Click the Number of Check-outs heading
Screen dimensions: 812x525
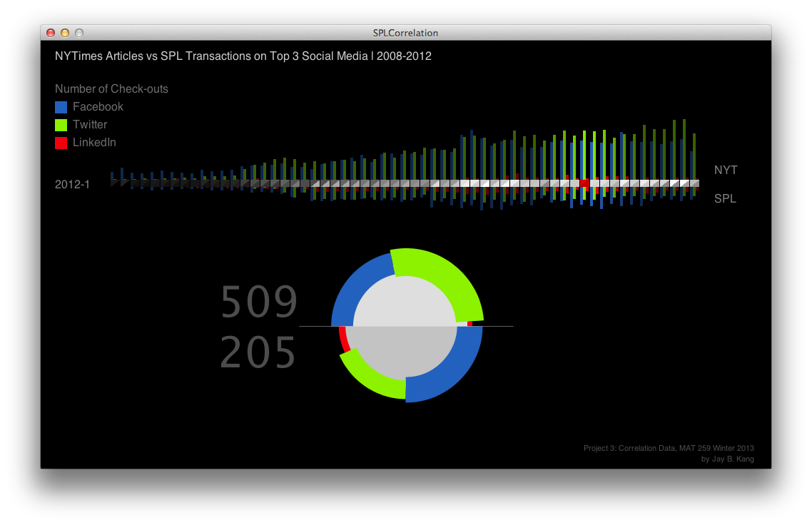coord(111,89)
